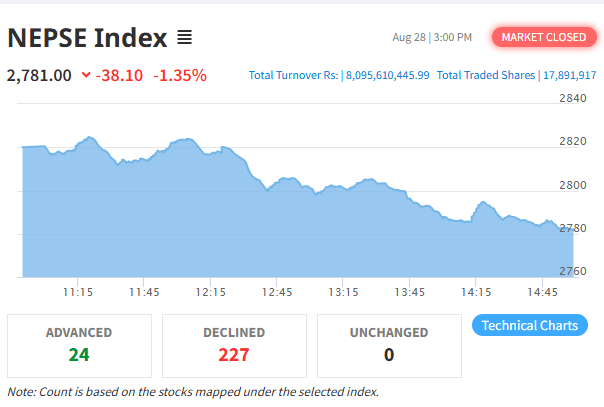Click the 2,781.00 index value

[x=39, y=75]
